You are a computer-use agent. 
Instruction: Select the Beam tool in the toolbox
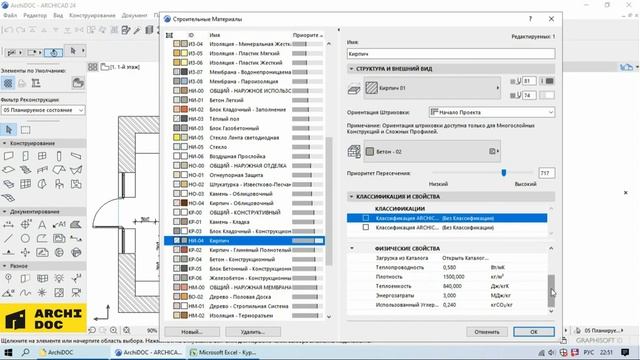click(76, 156)
